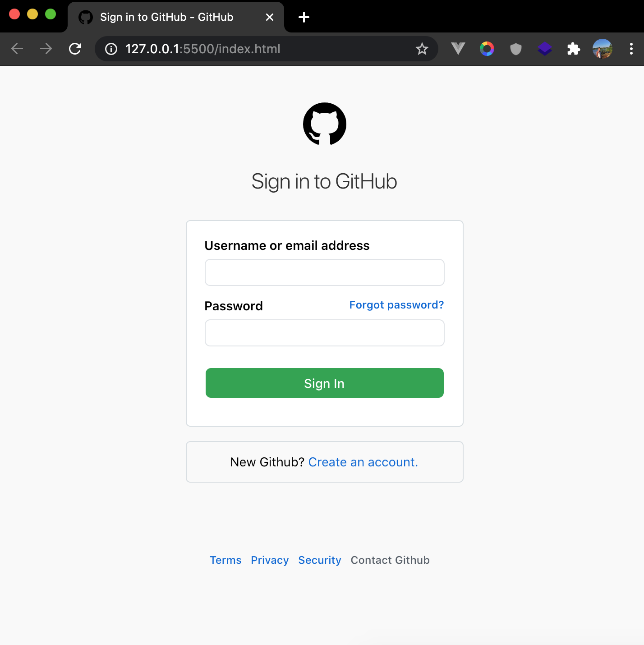This screenshot has height=645, width=644.
Task: Click the GitHub logo on the page
Action: 324,124
